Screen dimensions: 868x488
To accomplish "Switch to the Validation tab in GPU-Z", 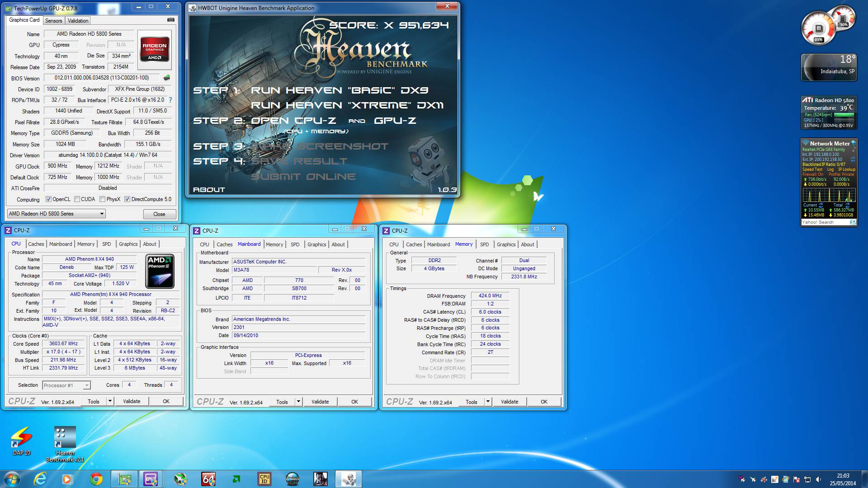I will point(78,21).
